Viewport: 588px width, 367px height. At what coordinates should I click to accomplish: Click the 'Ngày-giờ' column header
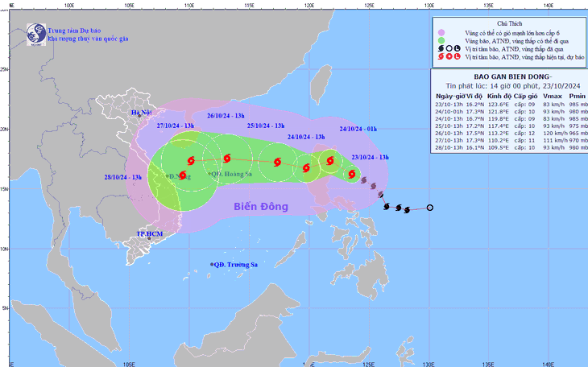point(449,97)
